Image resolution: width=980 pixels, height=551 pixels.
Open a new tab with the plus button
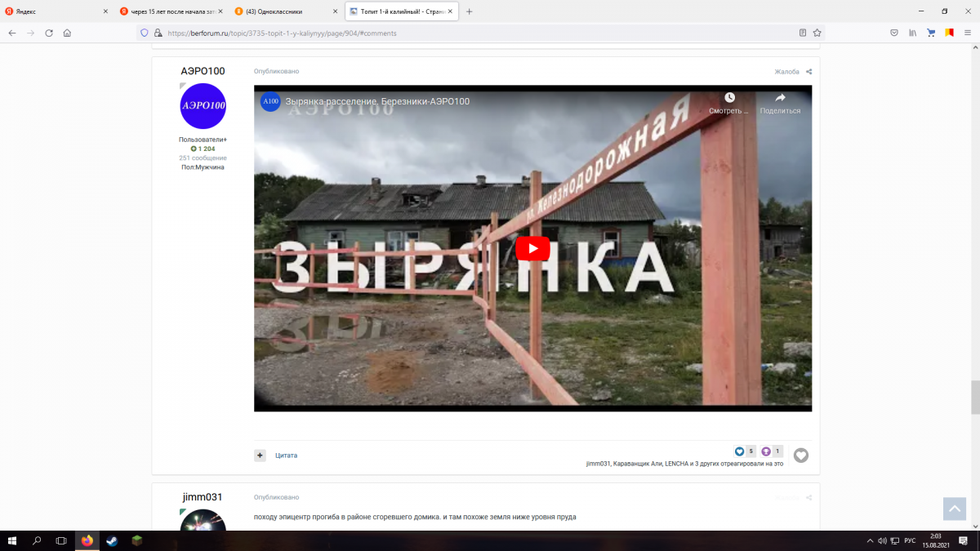pos(469,11)
